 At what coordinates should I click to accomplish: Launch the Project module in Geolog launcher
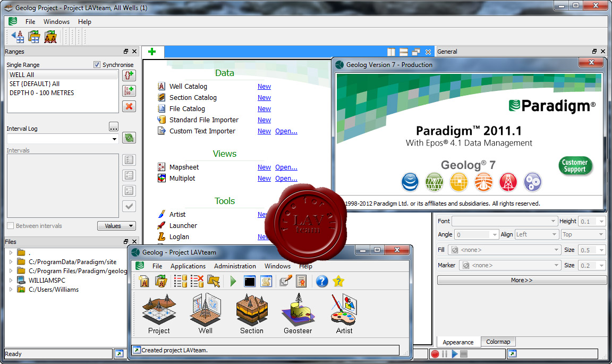pyautogui.click(x=159, y=314)
